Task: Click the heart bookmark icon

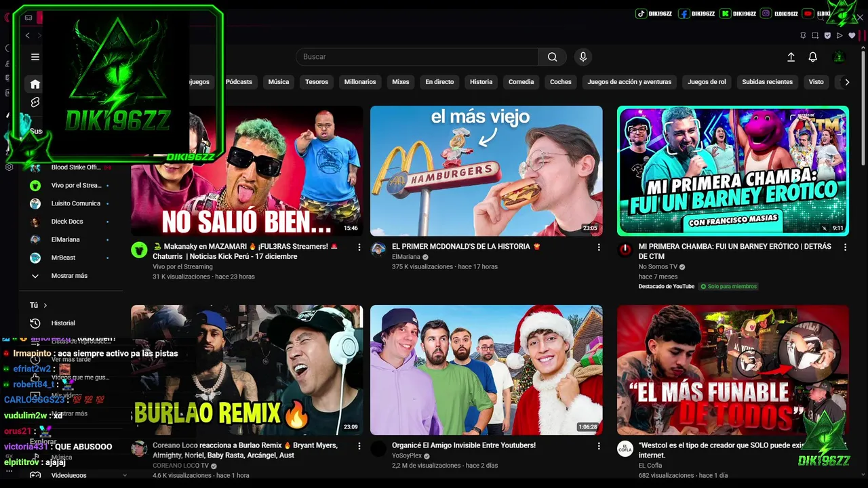Action: point(852,35)
